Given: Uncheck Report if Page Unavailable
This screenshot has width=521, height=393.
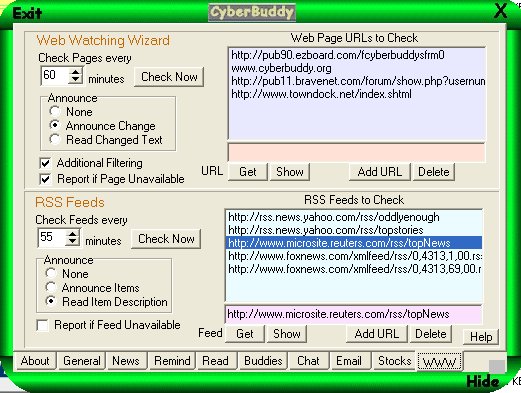Looking at the screenshot, I should 45,179.
